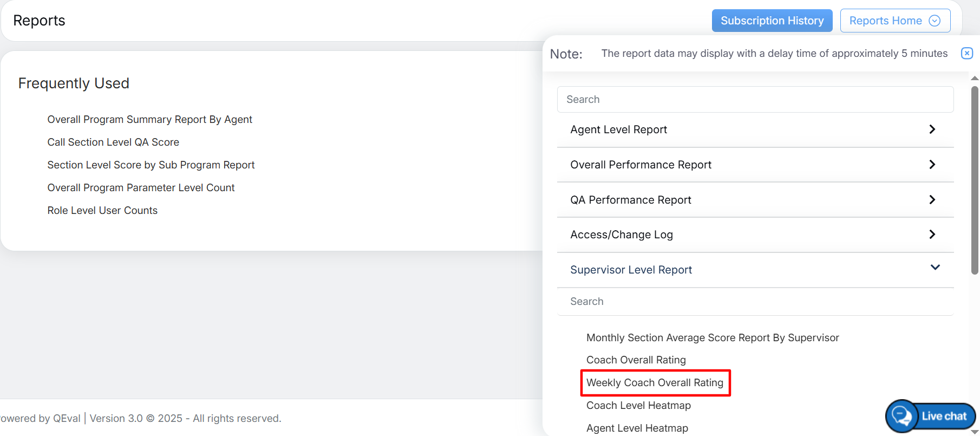Expand the Overall Performance Report chevron
The height and width of the screenshot is (436, 980).
(932, 165)
